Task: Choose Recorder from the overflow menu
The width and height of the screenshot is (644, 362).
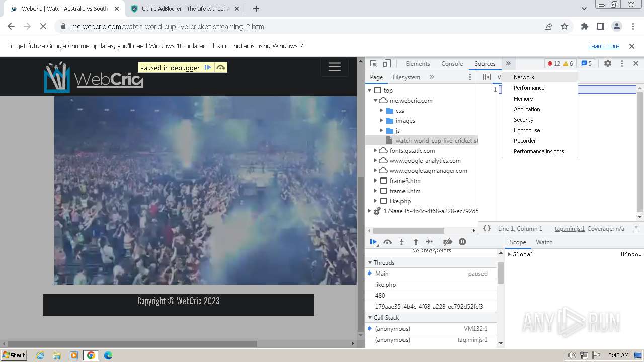Action: click(x=540, y=141)
